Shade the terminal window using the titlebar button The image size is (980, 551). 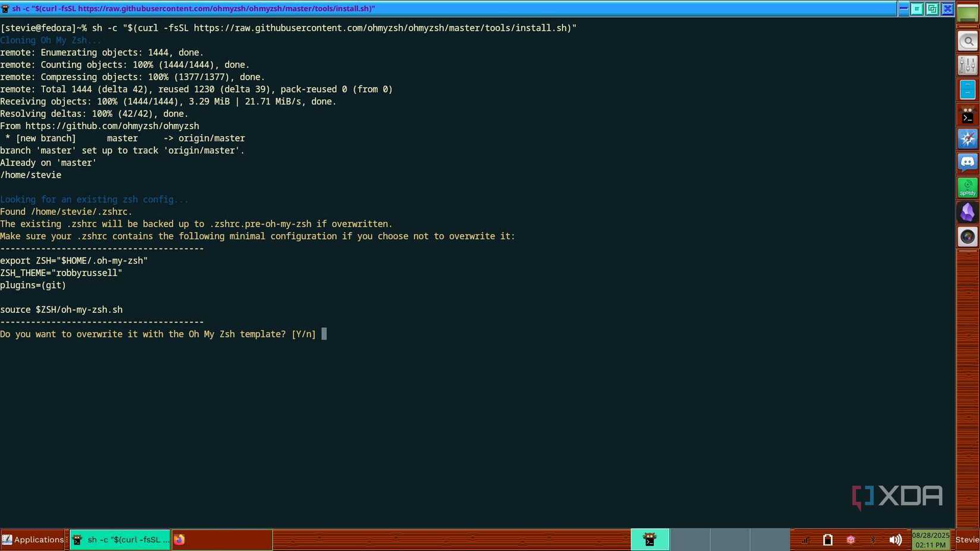[x=918, y=8]
